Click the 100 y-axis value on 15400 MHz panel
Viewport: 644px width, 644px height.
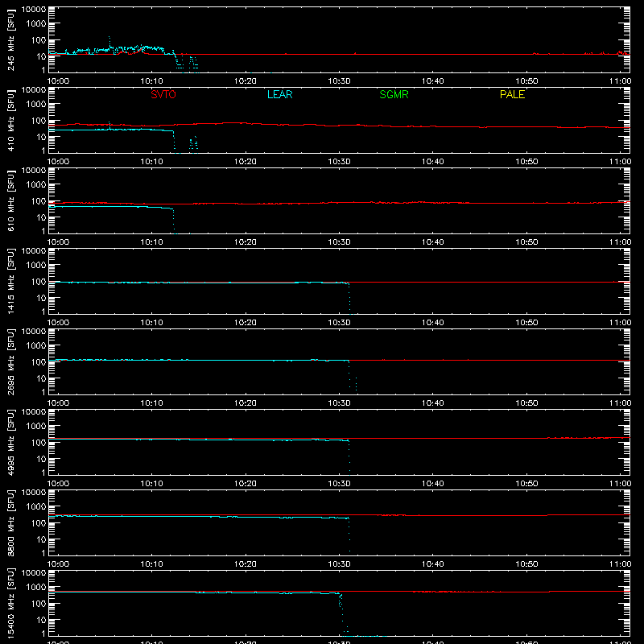(39, 603)
